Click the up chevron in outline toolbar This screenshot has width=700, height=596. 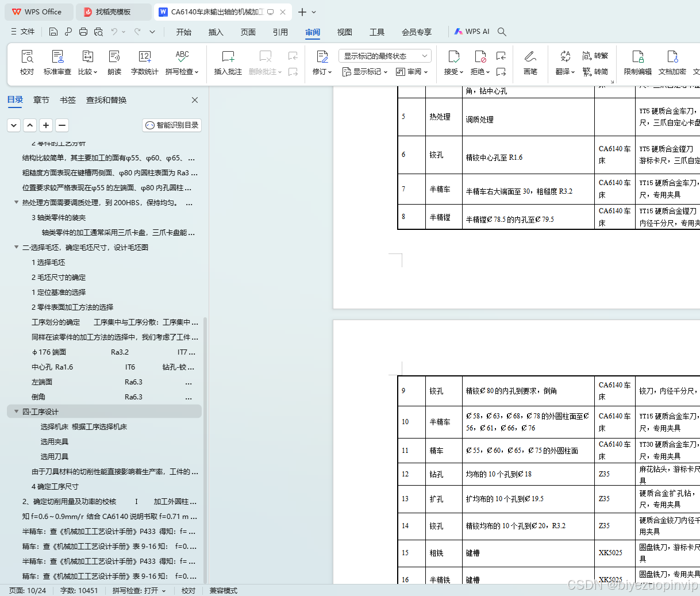click(30, 125)
